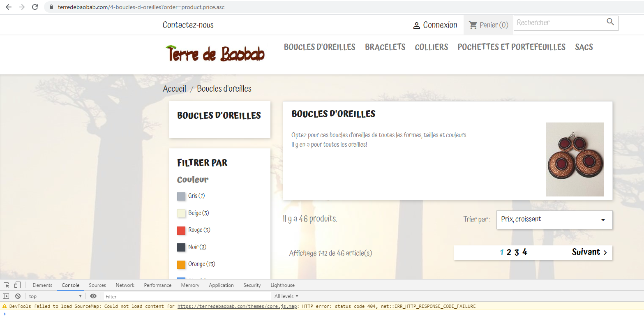Click the search magnifier icon
The height and width of the screenshot is (328, 644).
(x=610, y=23)
